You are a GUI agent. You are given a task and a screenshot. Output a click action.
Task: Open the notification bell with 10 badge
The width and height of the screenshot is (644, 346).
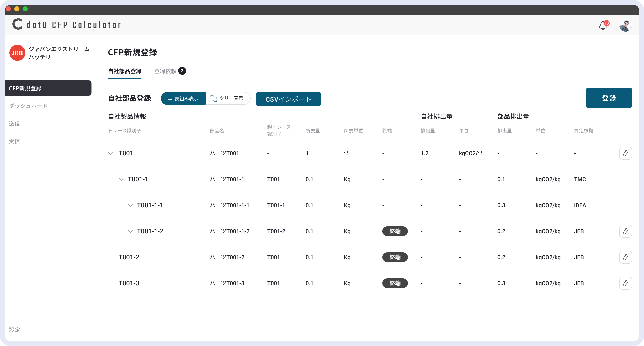click(x=603, y=25)
